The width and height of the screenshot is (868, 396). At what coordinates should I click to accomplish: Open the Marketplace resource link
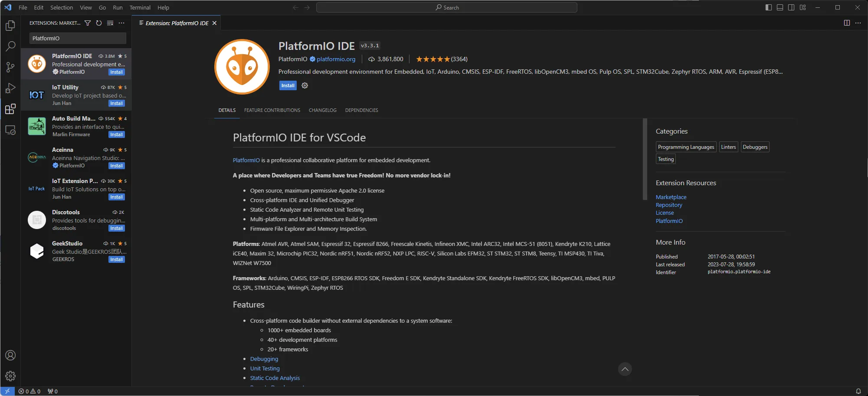(x=671, y=197)
